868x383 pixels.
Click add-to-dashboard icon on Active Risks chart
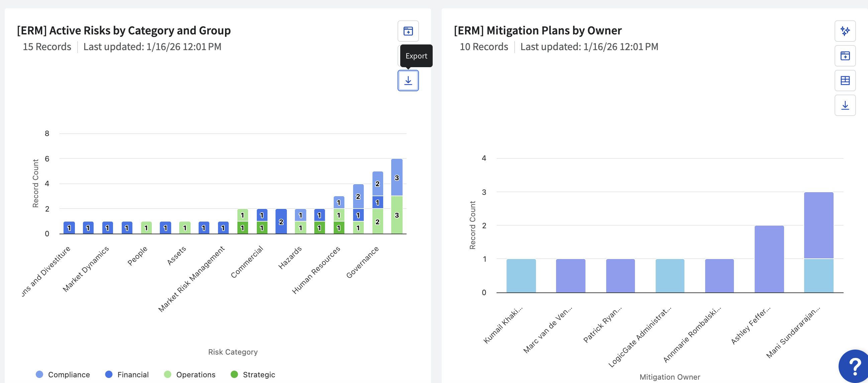408,31
